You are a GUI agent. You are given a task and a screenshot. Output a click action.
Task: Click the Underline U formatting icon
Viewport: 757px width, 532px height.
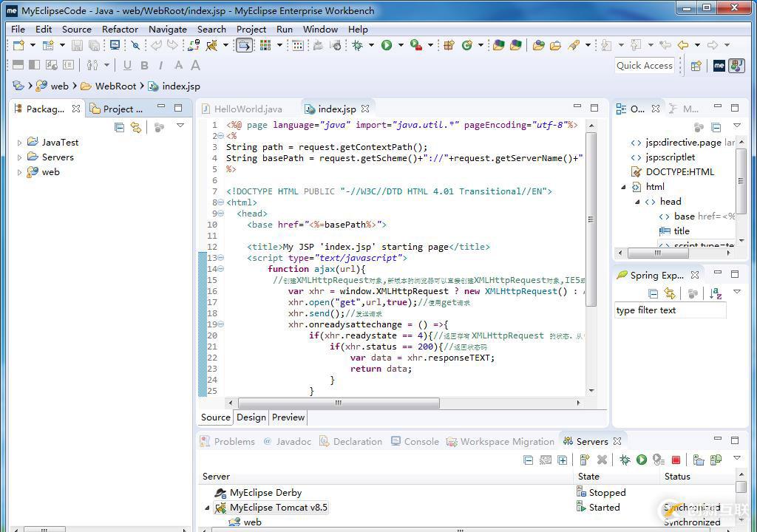coord(127,66)
